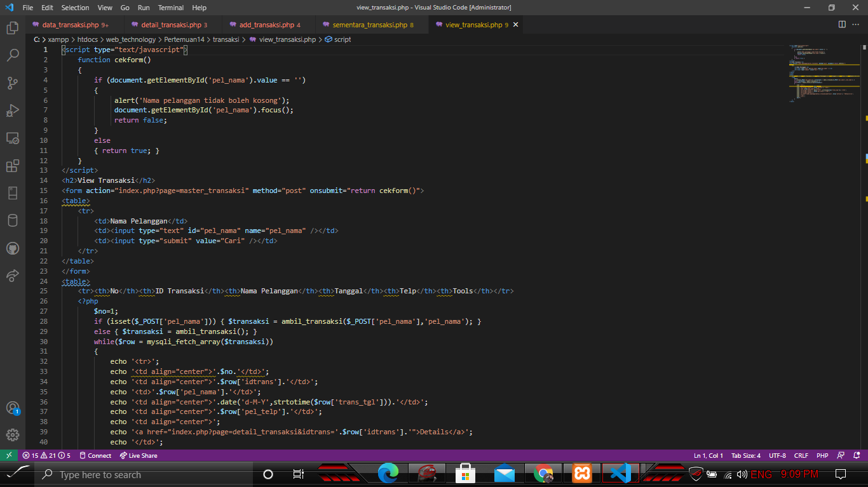This screenshot has width=868, height=487.
Task: Open the Selection menu
Action: 75,8
